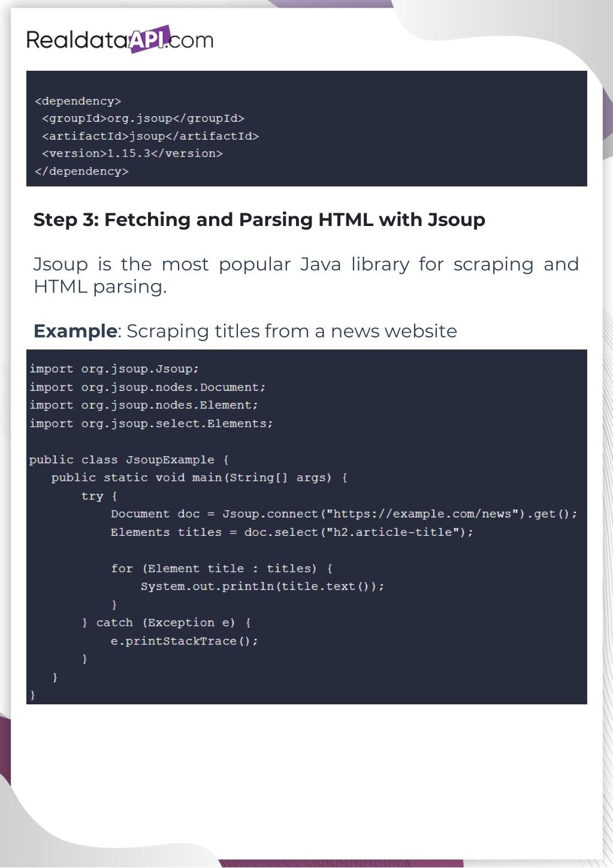Click the import org.jsoup.nodes.Document line
Viewport: 613px width, 868px height.
pyautogui.click(x=147, y=388)
